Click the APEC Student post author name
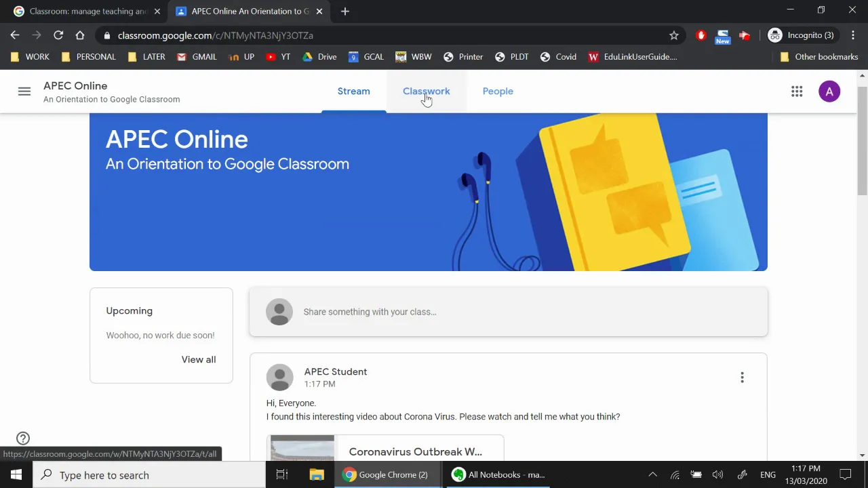The width and height of the screenshot is (868, 488). click(336, 372)
